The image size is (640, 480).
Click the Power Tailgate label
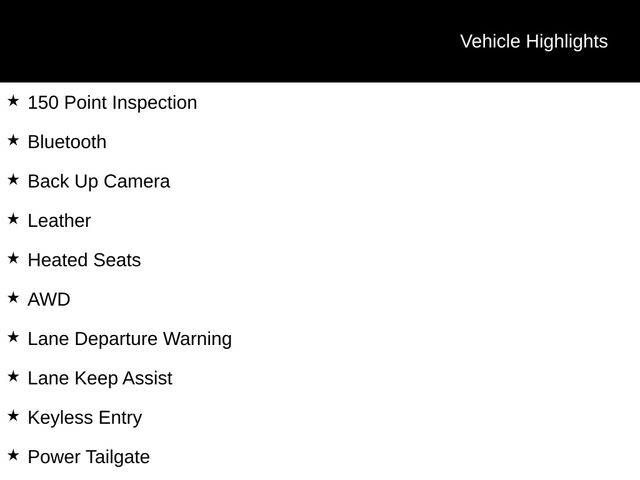pyautogui.click(x=89, y=458)
